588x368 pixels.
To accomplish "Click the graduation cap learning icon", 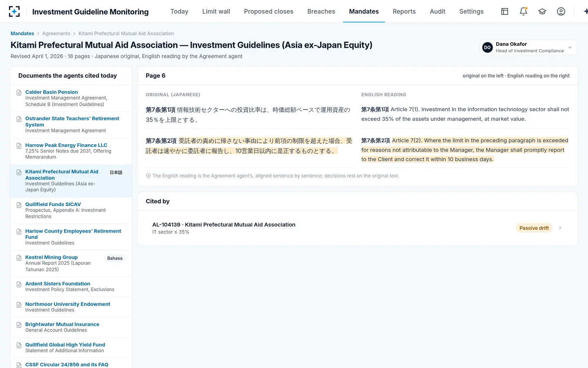I will coord(542,11).
